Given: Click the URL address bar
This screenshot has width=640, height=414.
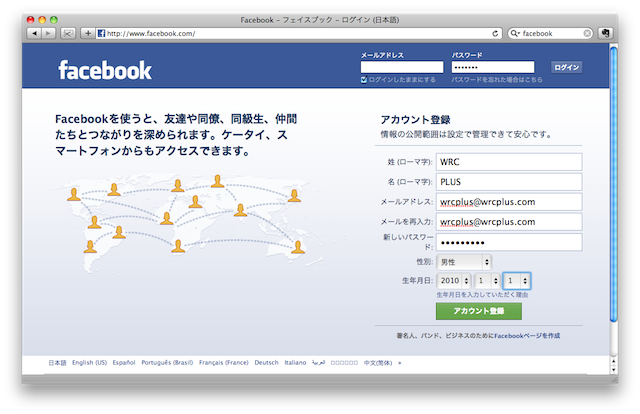Looking at the screenshot, I should coord(300,33).
